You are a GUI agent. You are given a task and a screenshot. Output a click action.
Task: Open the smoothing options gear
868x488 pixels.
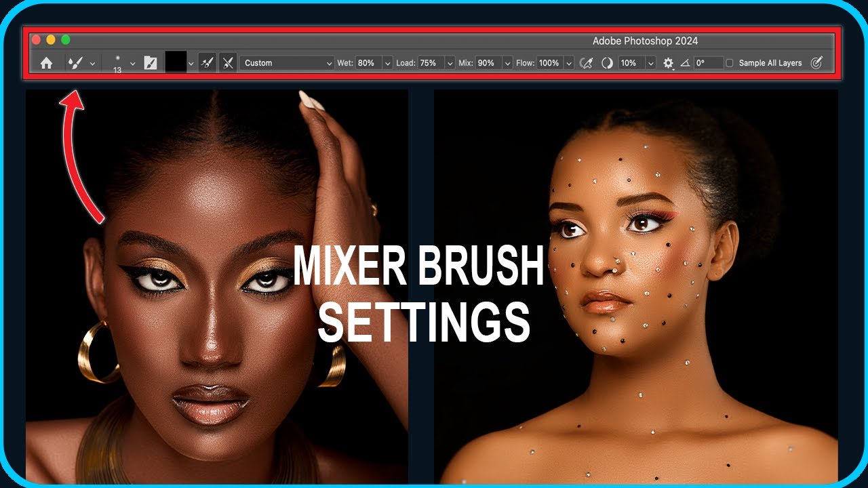point(669,63)
